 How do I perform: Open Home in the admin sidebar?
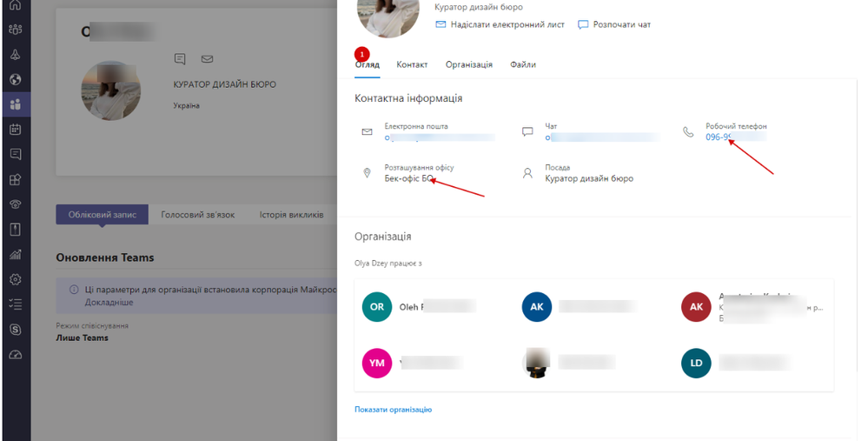16,5
